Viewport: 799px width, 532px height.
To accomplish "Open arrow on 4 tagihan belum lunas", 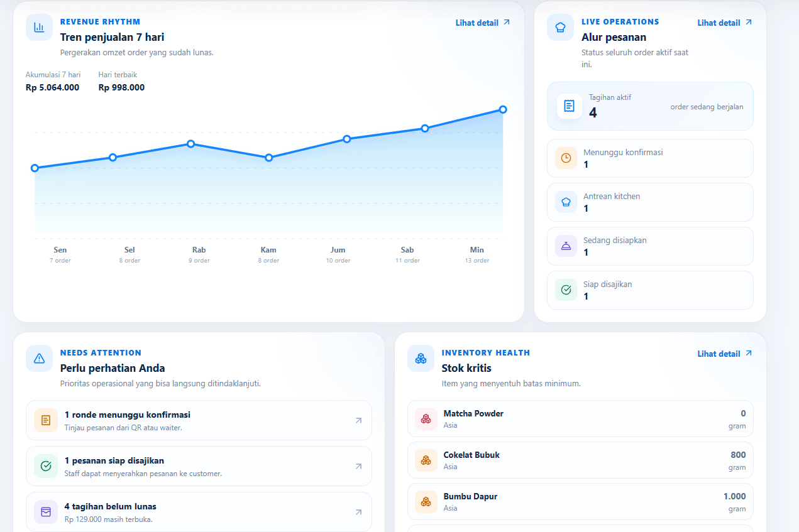I will click(x=358, y=513).
